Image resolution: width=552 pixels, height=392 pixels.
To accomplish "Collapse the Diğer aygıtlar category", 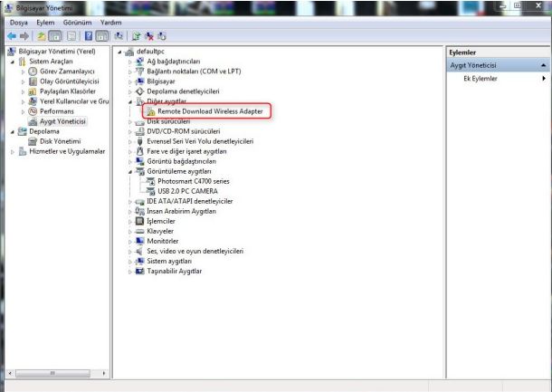I will [x=130, y=101].
